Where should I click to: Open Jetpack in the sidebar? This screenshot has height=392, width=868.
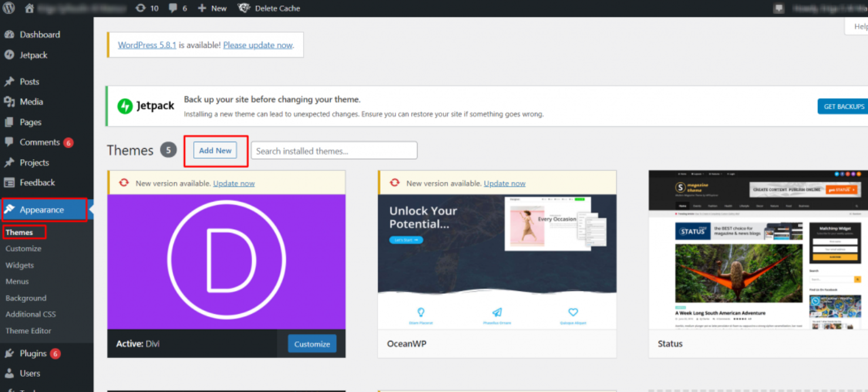click(33, 55)
